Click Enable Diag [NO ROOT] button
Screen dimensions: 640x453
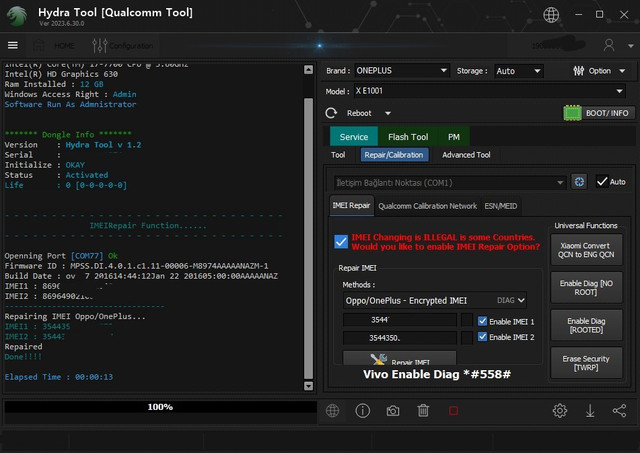(x=586, y=287)
